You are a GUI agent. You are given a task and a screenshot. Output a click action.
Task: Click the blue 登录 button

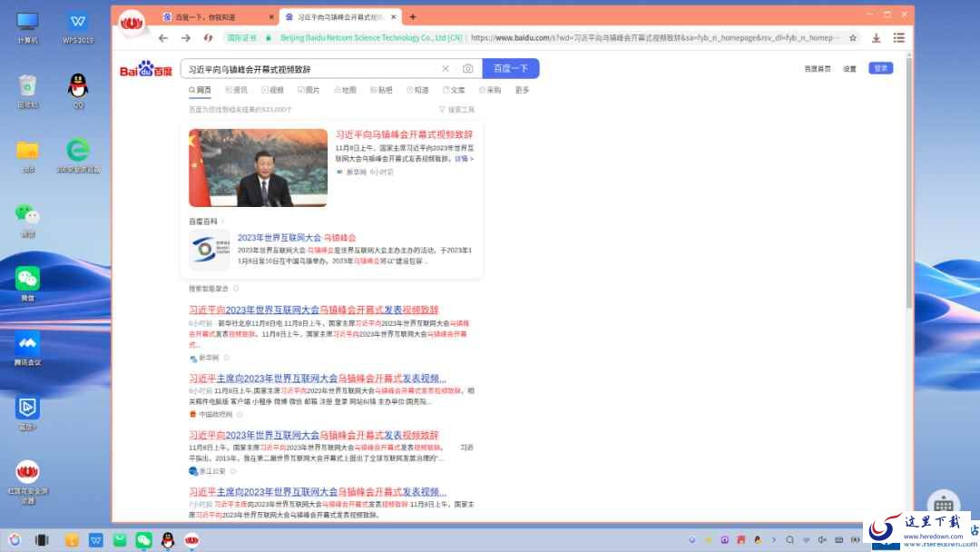click(x=880, y=68)
